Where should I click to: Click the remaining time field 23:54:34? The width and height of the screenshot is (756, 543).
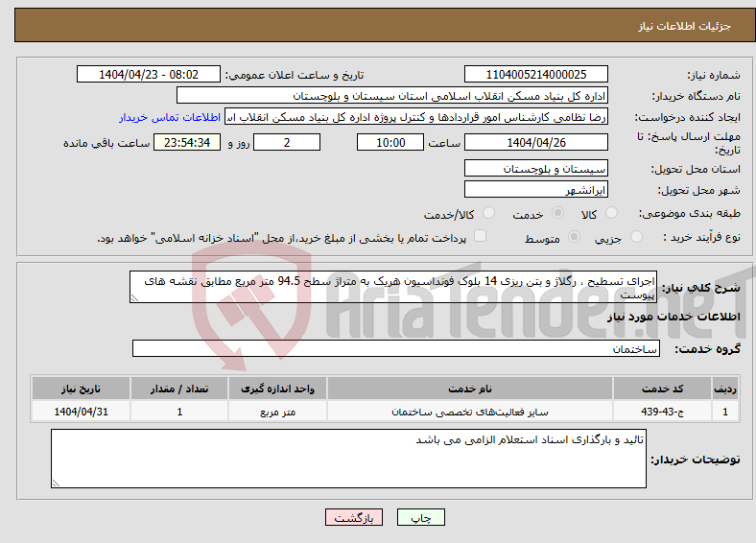(x=187, y=142)
